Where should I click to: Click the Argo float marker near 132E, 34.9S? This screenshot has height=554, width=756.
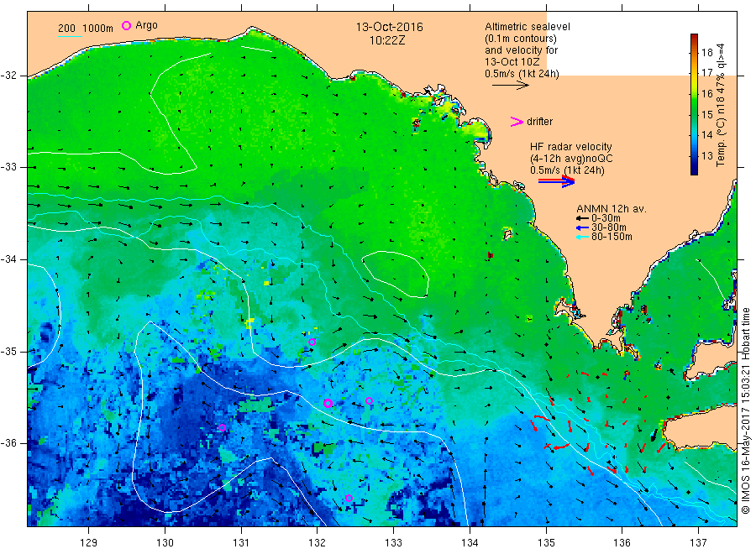coord(312,342)
